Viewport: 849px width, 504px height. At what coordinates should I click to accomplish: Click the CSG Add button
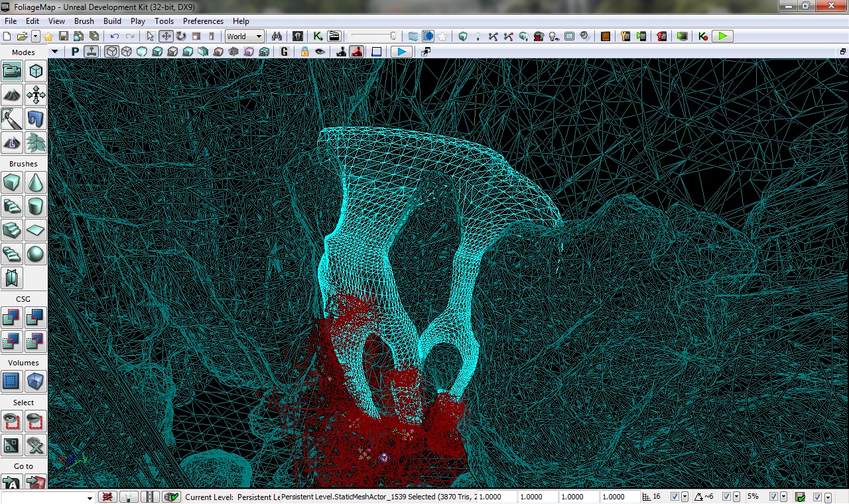[12, 318]
